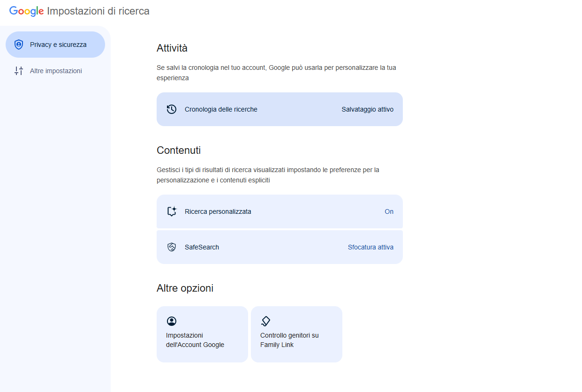
Task: Click Salvataggio attivo status
Action: click(x=368, y=109)
